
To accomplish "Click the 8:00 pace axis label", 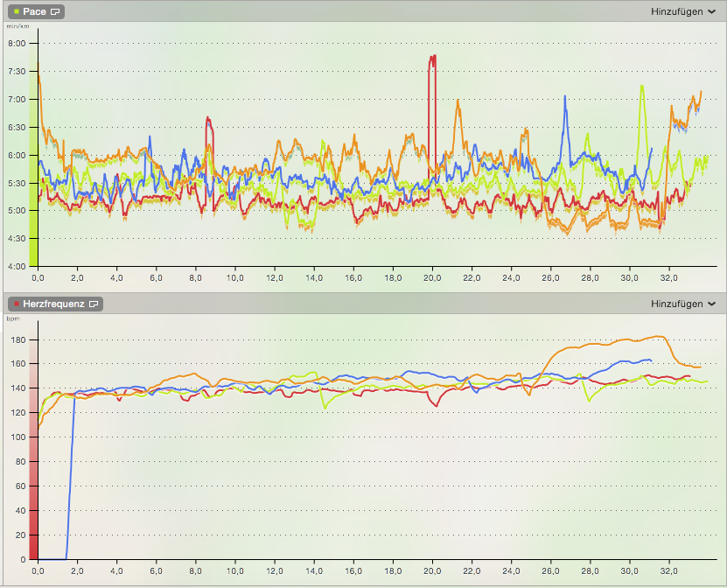I will click(17, 44).
